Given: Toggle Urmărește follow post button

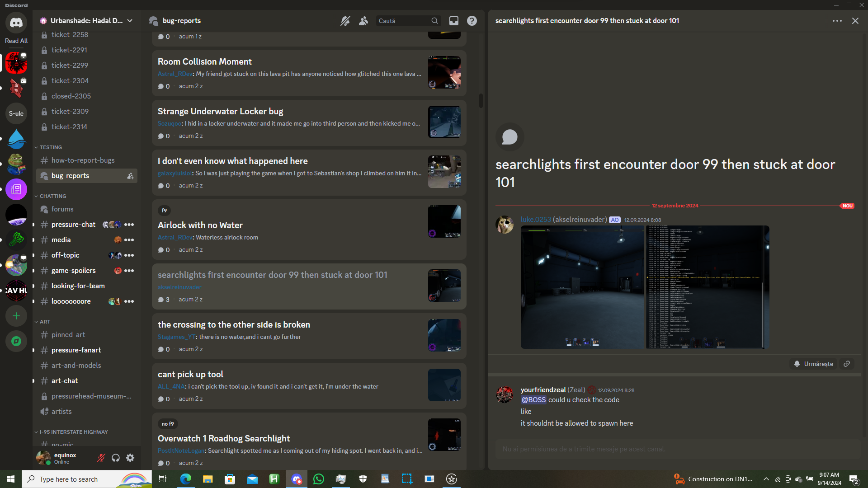Looking at the screenshot, I should pos(814,364).
